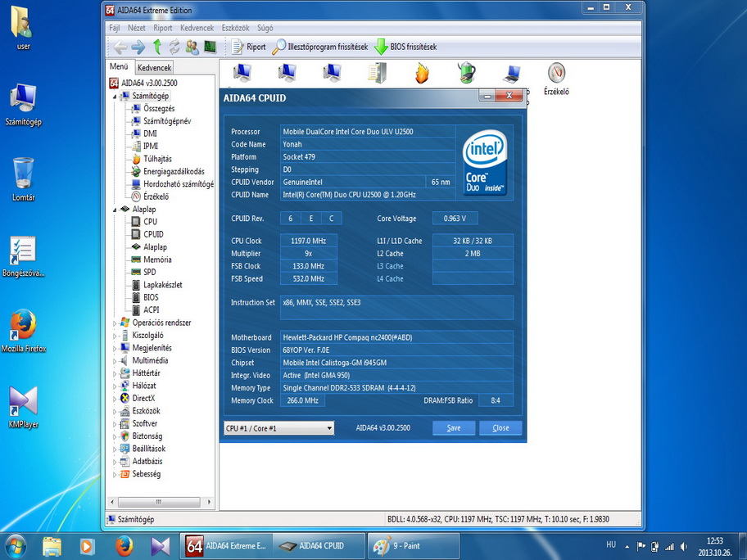The width and height of the screenshot is (747, 560).
Task: Open the battery power management icon
Action: tap(467, 73)
